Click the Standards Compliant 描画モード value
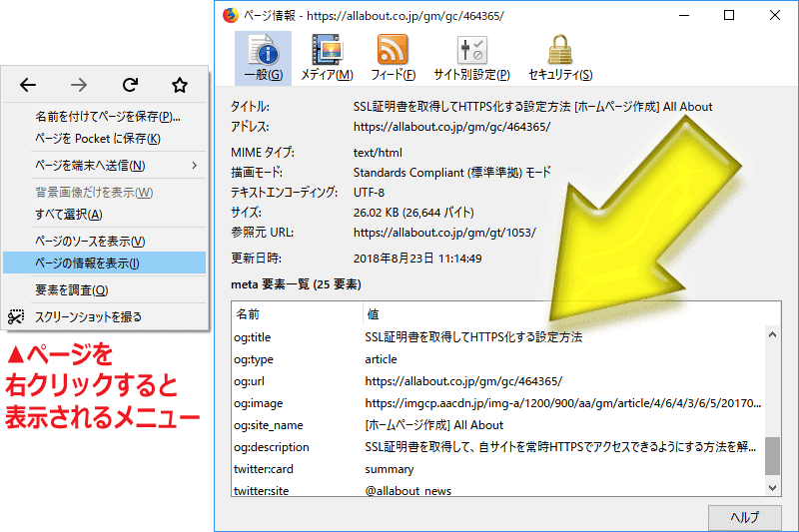The height and width of the screenshot is (532, 799). tap(452, 173)
